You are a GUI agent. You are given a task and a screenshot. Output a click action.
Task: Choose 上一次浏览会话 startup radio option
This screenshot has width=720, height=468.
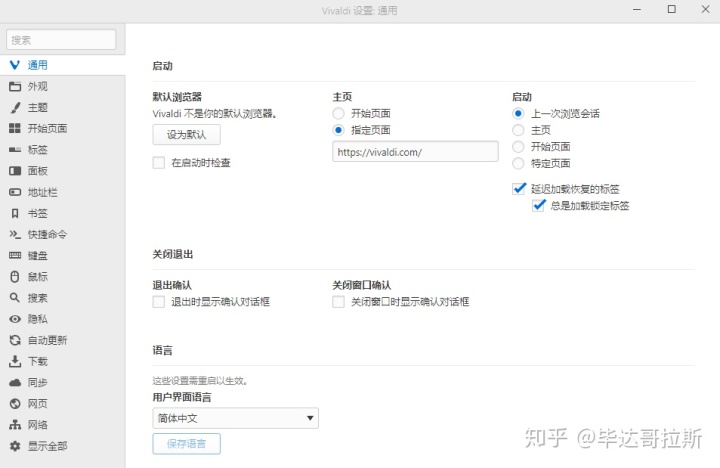coord(518,113)
